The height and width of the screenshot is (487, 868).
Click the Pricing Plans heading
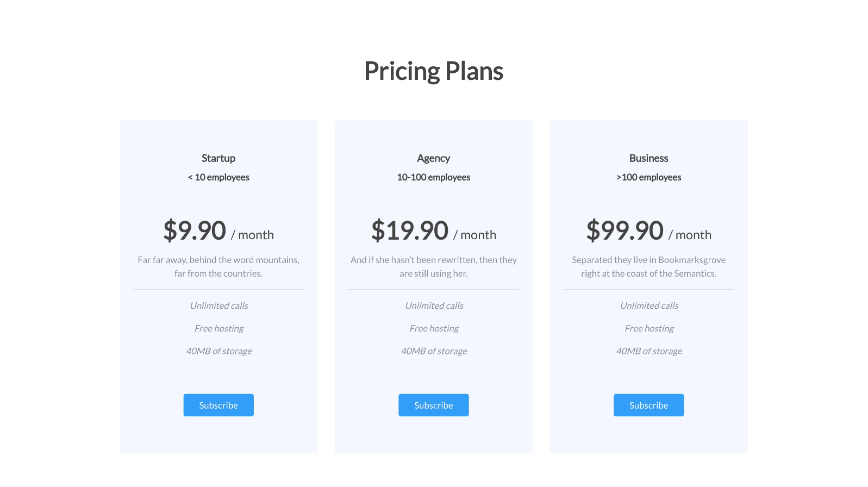tap(433, 71)
